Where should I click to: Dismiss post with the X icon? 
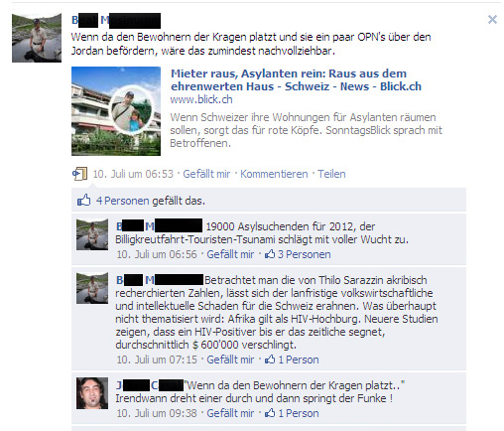tap(492, 20)
